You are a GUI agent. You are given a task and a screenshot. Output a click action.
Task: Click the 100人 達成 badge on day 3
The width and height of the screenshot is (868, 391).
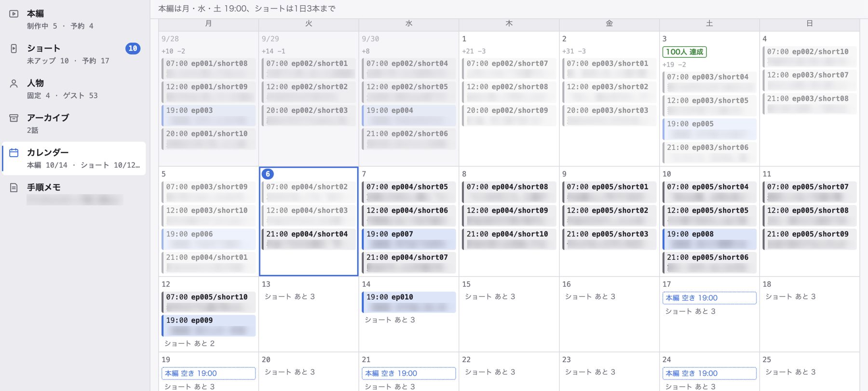click(684, 52)
